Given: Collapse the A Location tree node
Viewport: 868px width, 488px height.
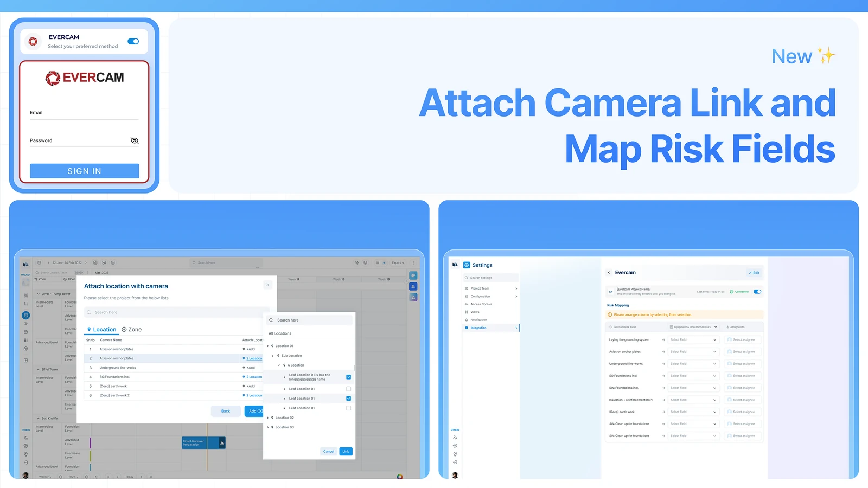Looking at the screenshot, I should (x=279, y=365).
